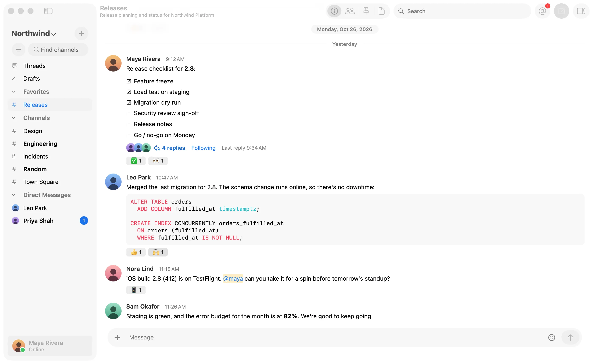This screenshot has width=593, height=364.
Task: Open the Engineering channel
Action: tap(50, 144)
